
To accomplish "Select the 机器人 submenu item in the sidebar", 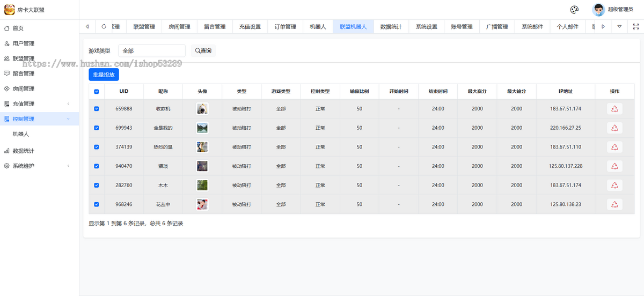I will click(x=39, y=134).
